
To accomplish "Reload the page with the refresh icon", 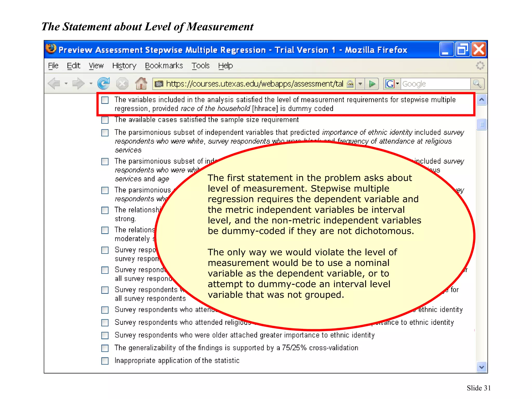I will click(104, 83).
